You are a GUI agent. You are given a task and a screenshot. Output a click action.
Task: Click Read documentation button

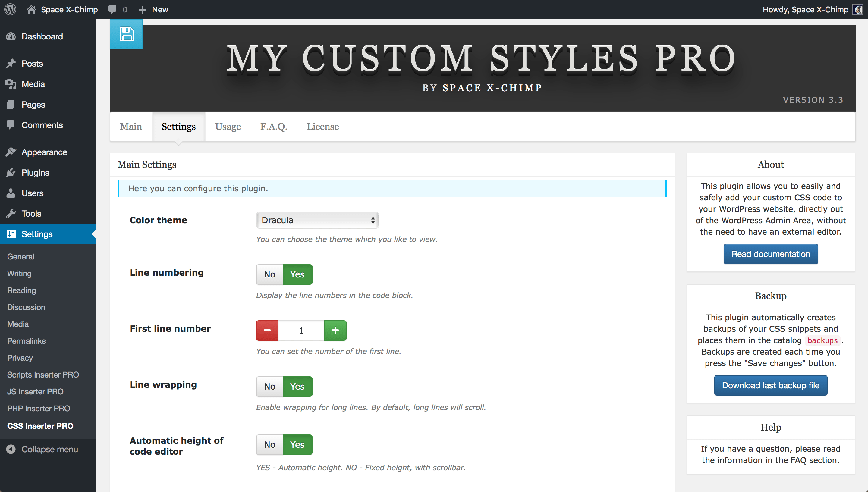pyautogui.click(x=771, y=254)
